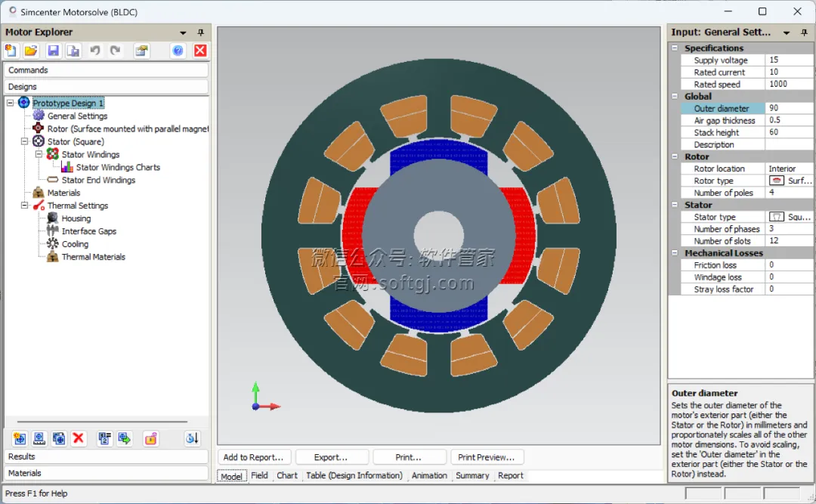The height and width of the screenshot is (504, 816).
Task: Collapse the Thermal Settings tree node
Action: 24,205
